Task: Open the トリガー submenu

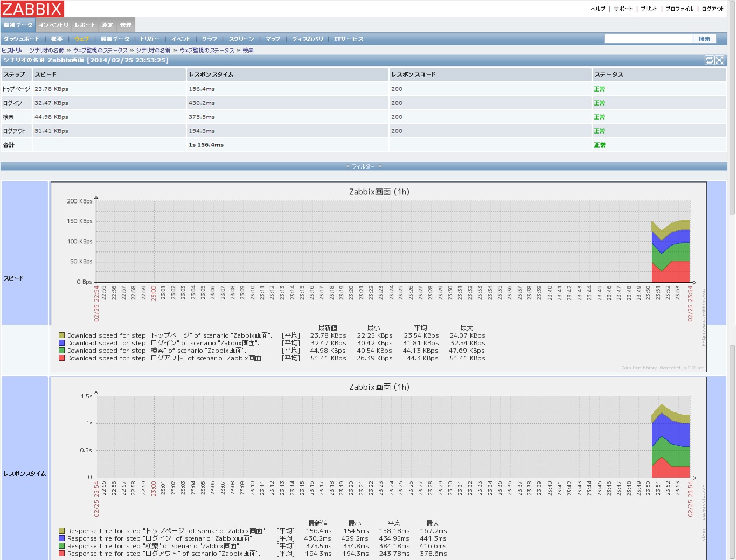Action: tap(149, 39)
